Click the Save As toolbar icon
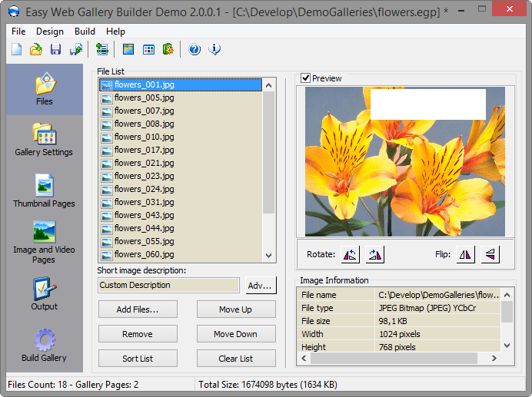Viewport: 532px width, 397px height. pyautogui.click(x=75, y=49)
